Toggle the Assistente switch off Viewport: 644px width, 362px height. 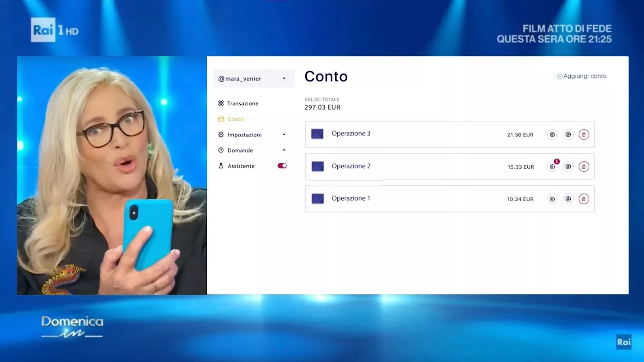point(282,166)
